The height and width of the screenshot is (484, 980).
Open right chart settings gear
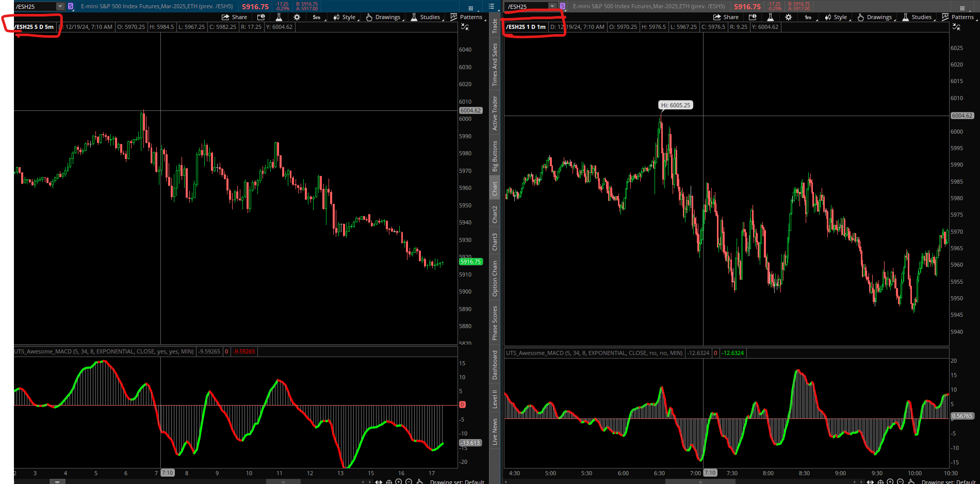[789, 17]
